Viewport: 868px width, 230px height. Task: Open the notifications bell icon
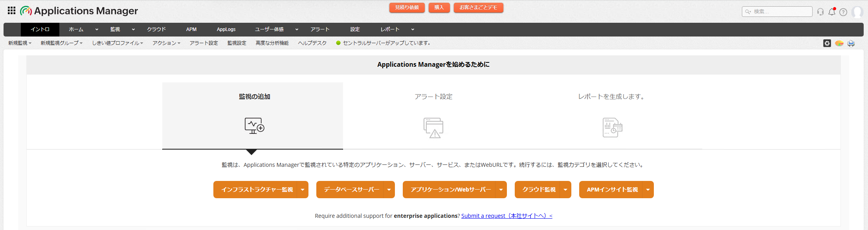(832, 12)
